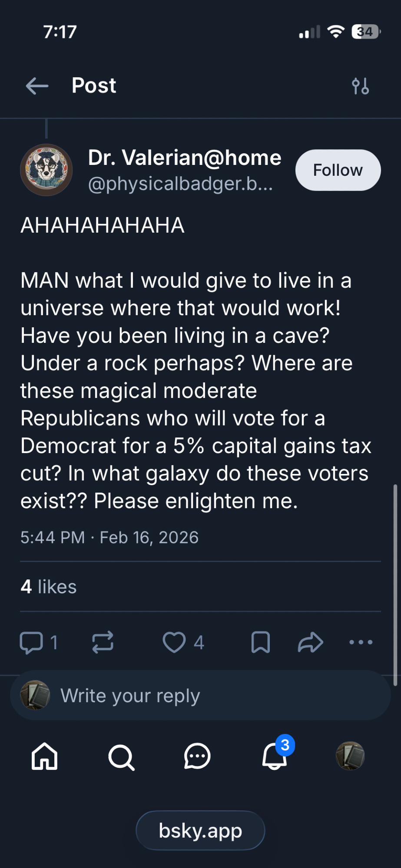Open more options three-dot menu
The height and width of the screenshot is (868, 401).
point(361,642)
